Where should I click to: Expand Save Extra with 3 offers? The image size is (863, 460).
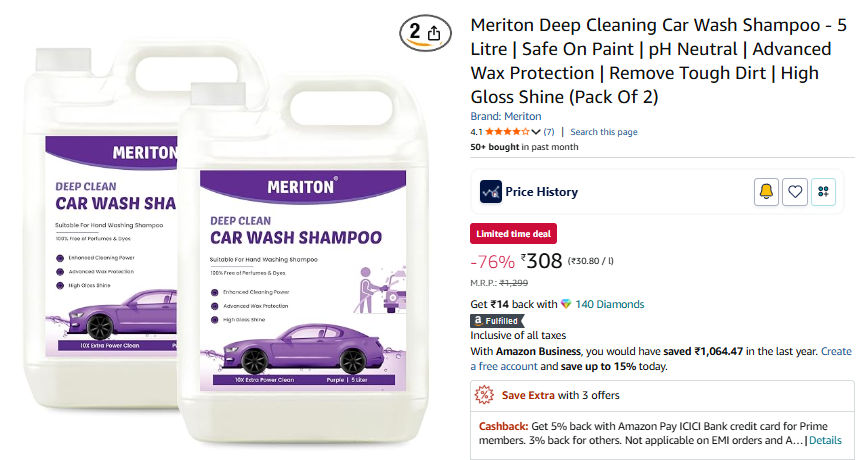click(x=560, y=395)
